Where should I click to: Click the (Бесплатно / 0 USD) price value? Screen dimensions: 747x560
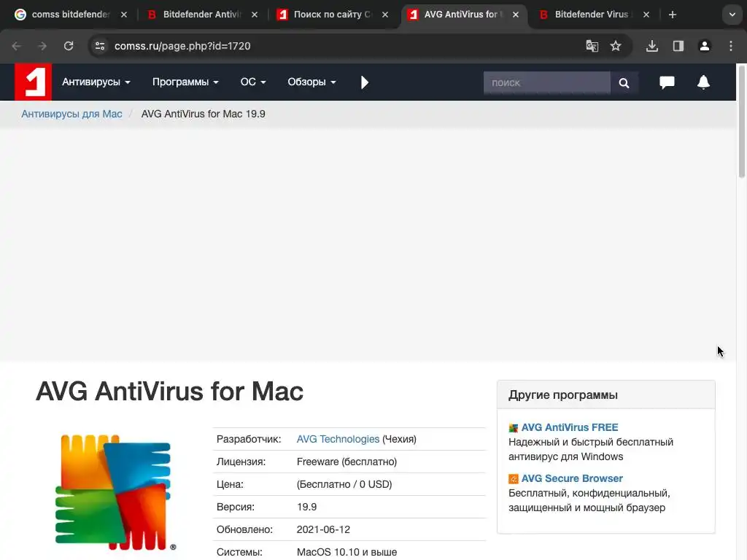pos(344,484)
